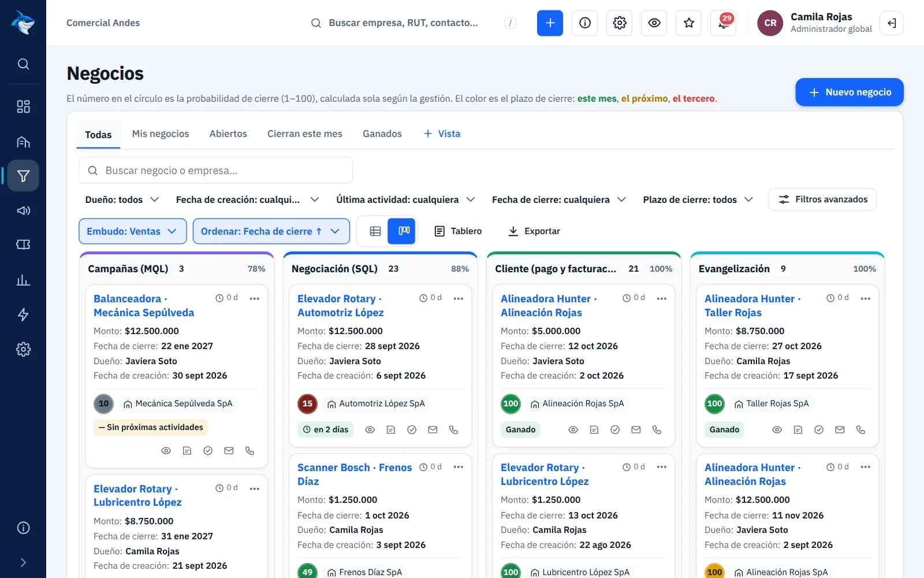Click the note icon on Alineación Rojas Ganado card
The image size is (924, 578).
click(594, 429)
